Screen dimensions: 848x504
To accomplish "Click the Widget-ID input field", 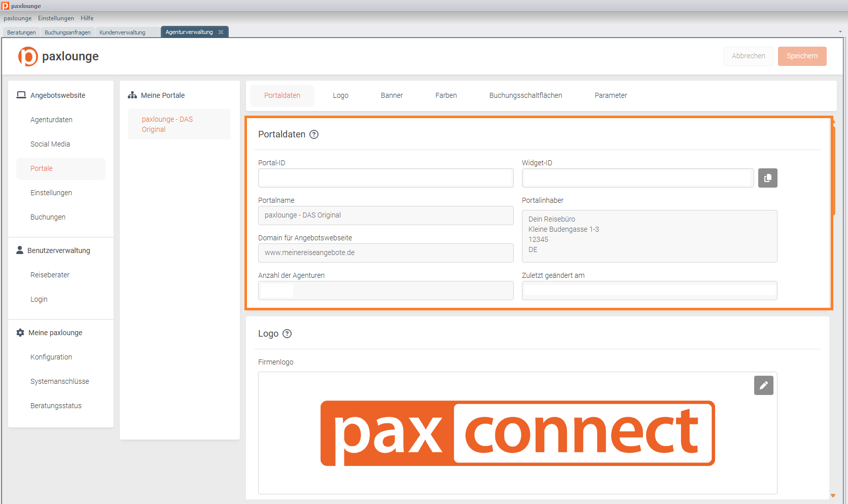I will click(x=638, y=178).
